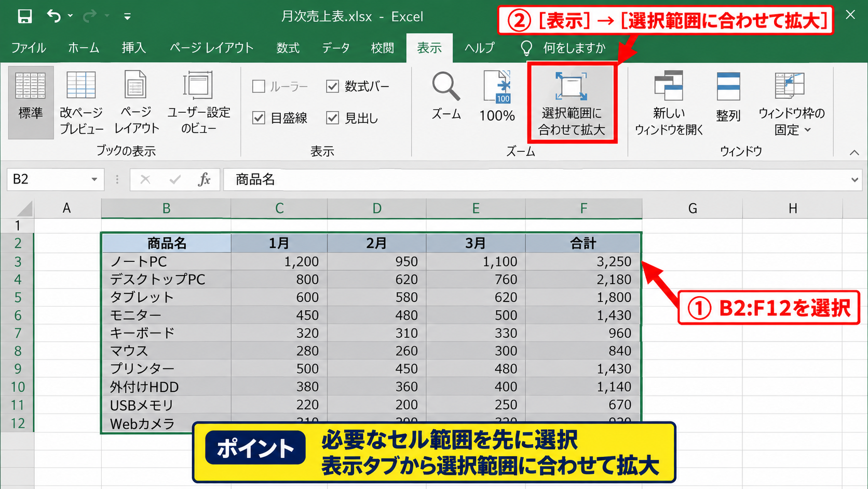
Task: Click the Undo arrow icon
Action: tap(54, 16)
